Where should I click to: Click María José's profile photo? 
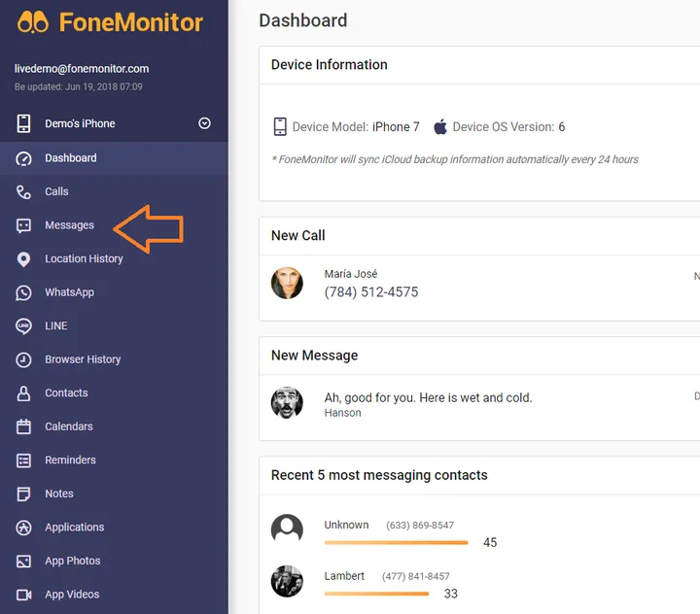[287, 283]
